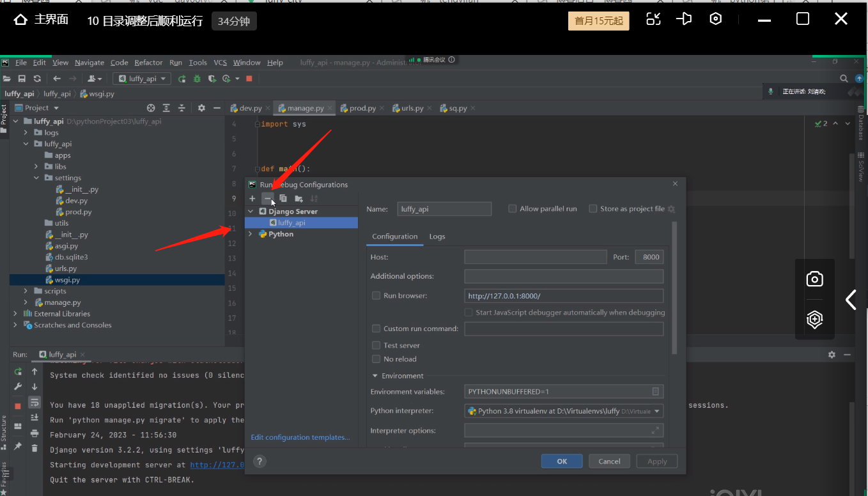Click the OK button in dialog
This screenshot has width=868, height=496.
(x=561, y=461)
